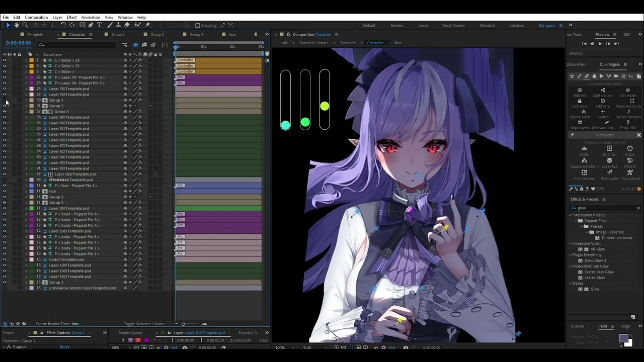Switch to the Group 2 timeline tab

pyautogui.click(x=157, y=35)
